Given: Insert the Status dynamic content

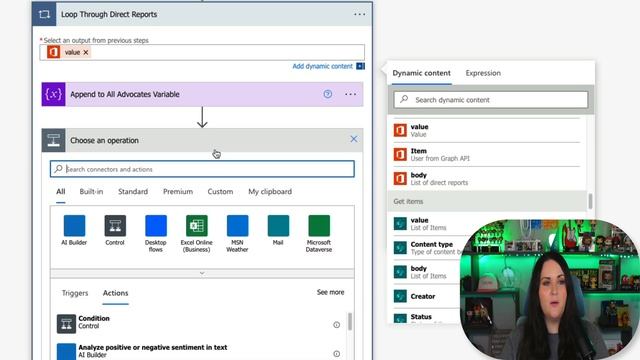Looking at the screenshot, I should [427, 317].
